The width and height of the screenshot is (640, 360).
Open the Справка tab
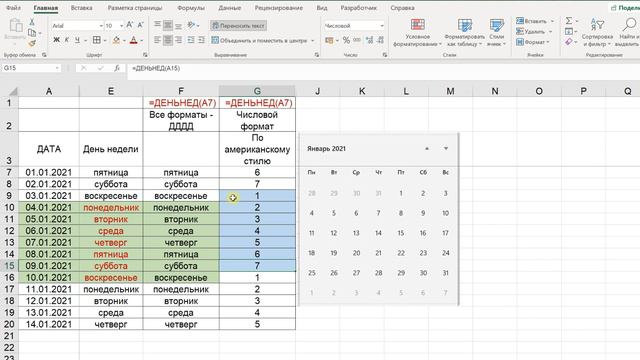pyautogui.click(x=402, y=8)
